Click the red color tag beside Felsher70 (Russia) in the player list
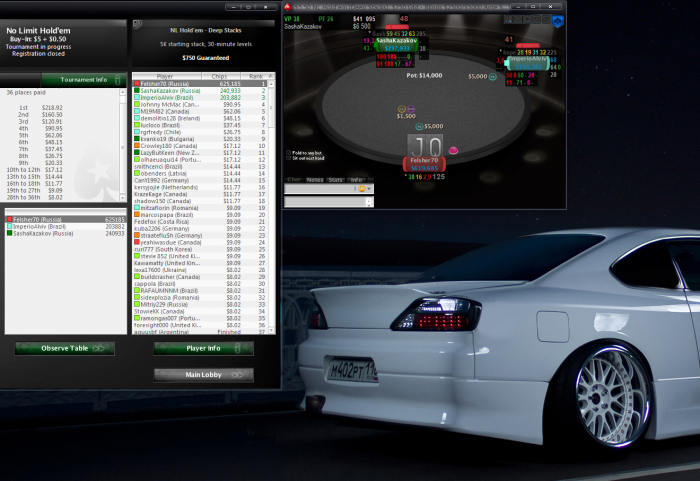The width and height of the screenshot is (700, 481). point(137,84)
